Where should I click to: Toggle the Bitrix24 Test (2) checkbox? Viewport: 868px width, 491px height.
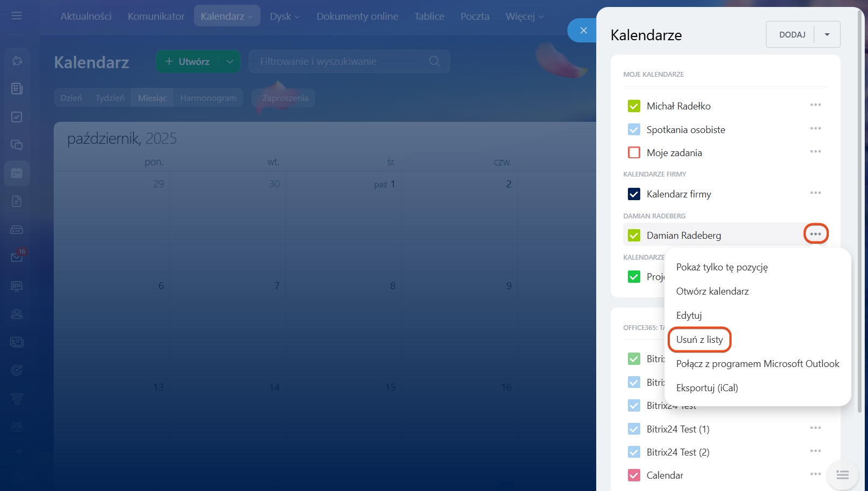point(634,452)
